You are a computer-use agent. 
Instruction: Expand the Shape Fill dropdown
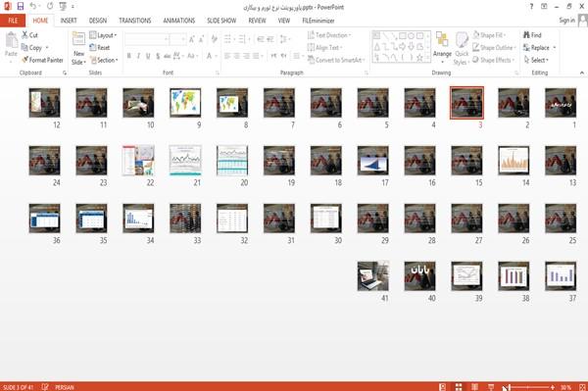[x=489, y=35]
